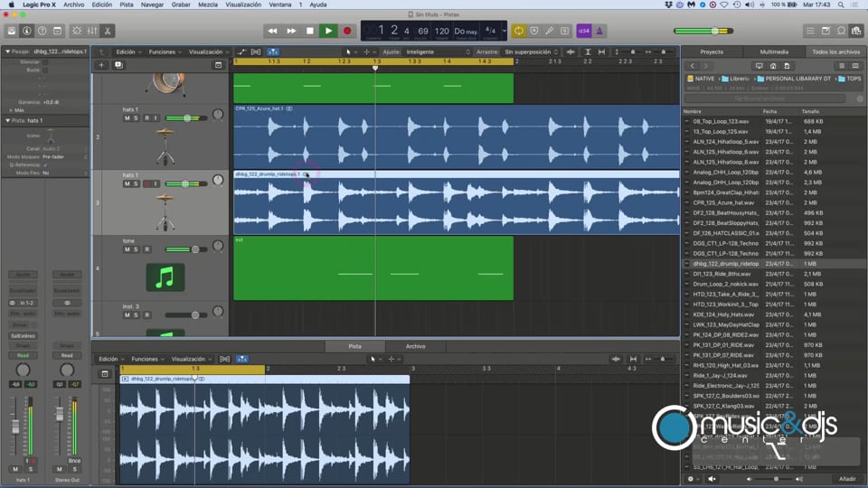
Task: Tick the Q-Referencia checkbox in inspector
Action: 45,164
